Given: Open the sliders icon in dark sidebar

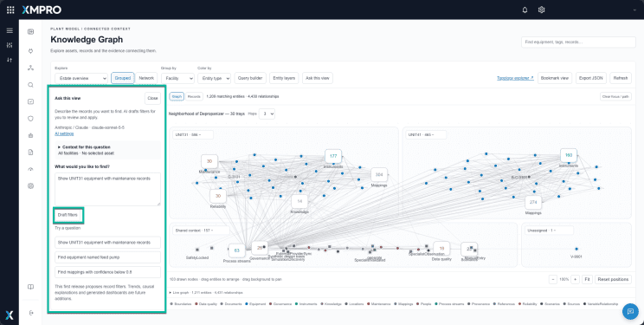Looking at the screenshot, I should pyautogui.click(x=10, y=45).
